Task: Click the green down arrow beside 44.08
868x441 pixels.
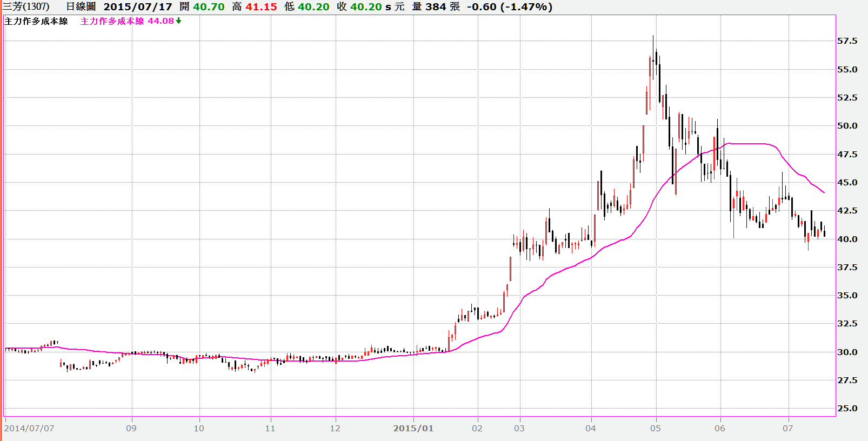Action: point(178,21)
